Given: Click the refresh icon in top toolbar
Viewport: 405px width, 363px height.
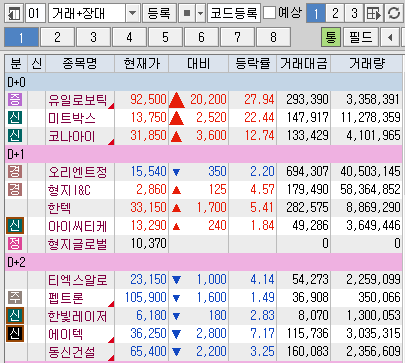Looking at the screenshot, I should pos(394,13).
